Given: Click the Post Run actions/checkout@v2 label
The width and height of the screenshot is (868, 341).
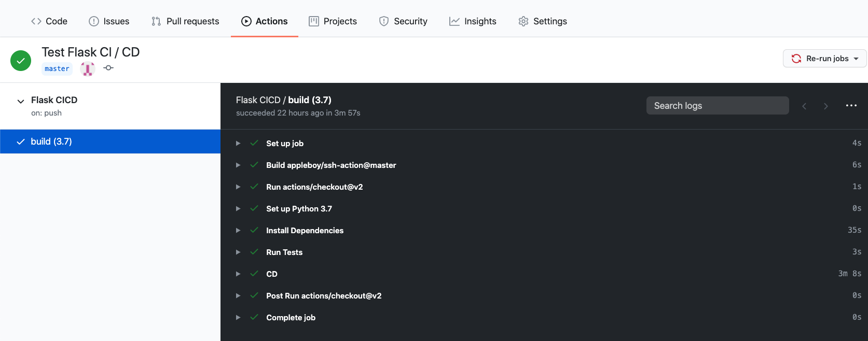Looking at the screenshot, I should [x=324, y=296].
